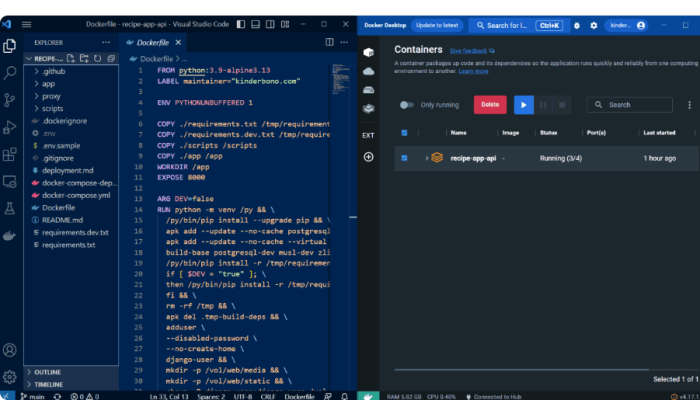Open the Learn more link

(x=473, y=71)
